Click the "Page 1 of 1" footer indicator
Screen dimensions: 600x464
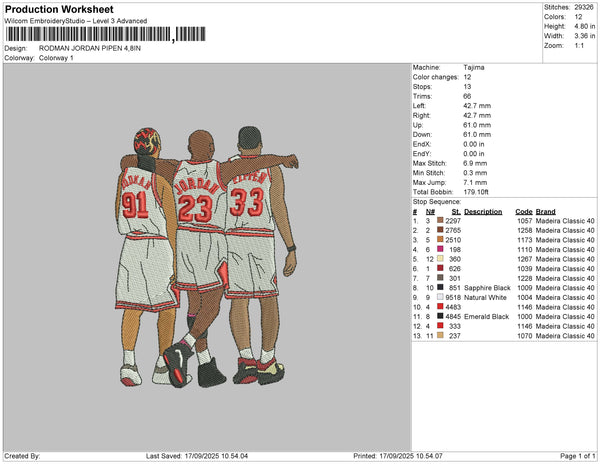click(577, 456)
